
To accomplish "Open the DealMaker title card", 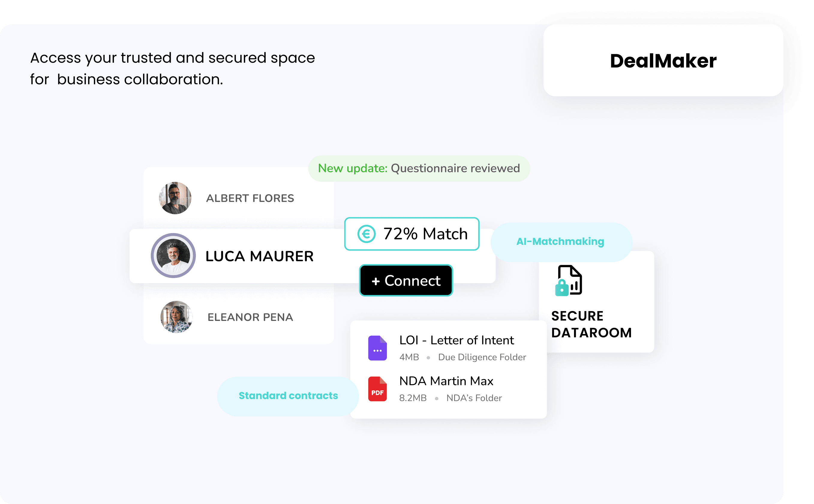I will [663, 61].
